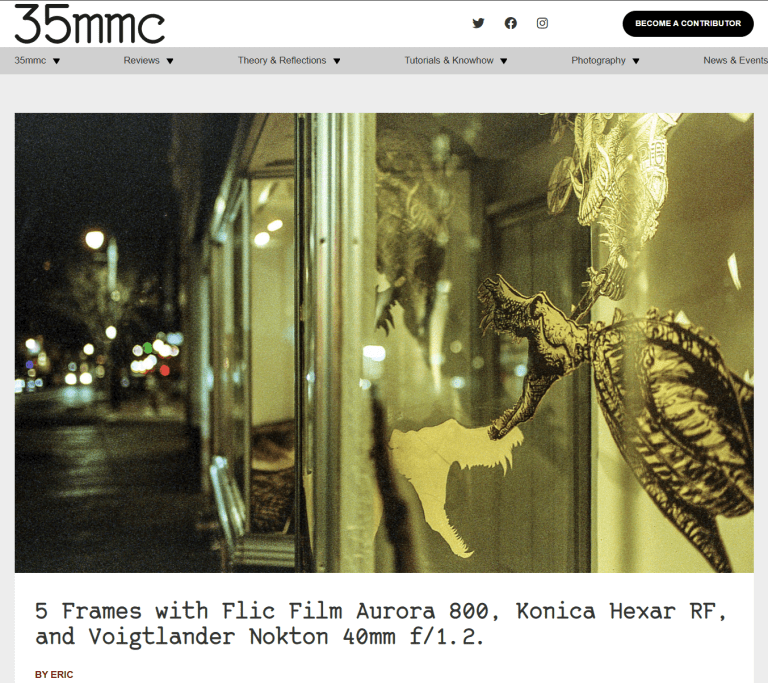Image resolution: width=768 pixels, height=683 pixels.
Task: Click the dragon window featured photo
Action: point(384,342)
